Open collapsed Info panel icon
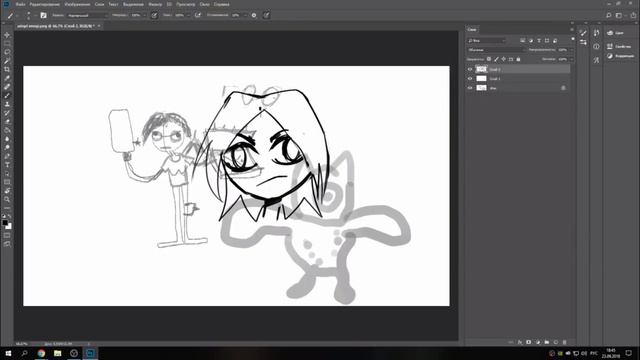640x360 pixels. click(596, 47)
